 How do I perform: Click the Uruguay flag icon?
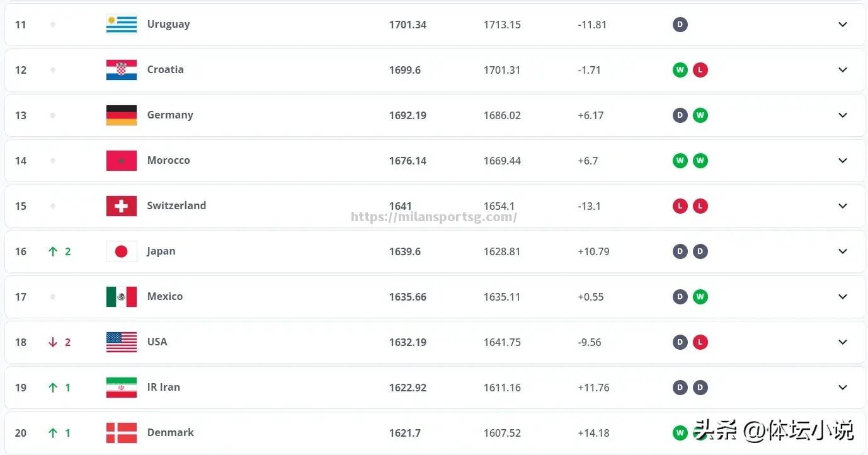122,25
